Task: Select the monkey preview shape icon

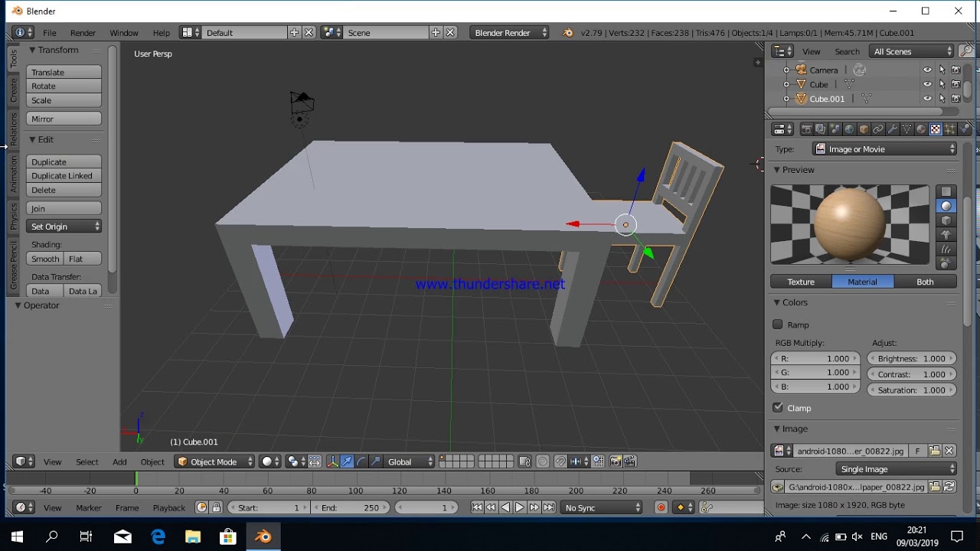Action: pyautogui.click(x=946, y=235)
